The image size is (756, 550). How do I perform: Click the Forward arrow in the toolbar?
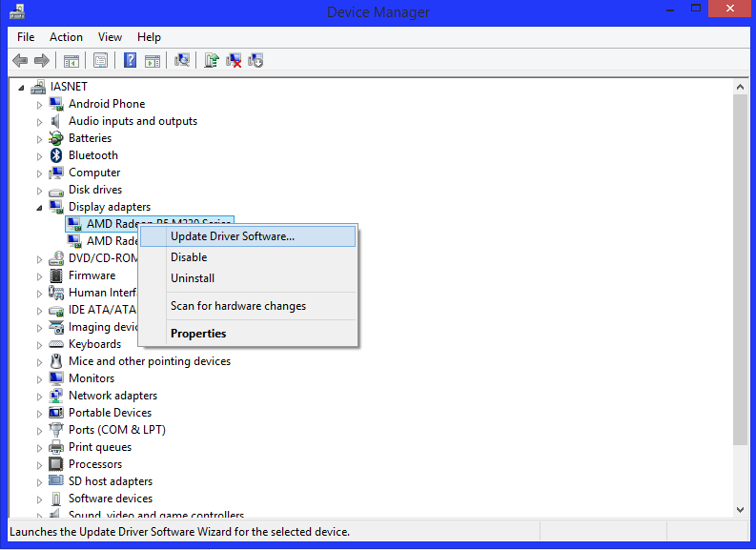tap(41, 60)
